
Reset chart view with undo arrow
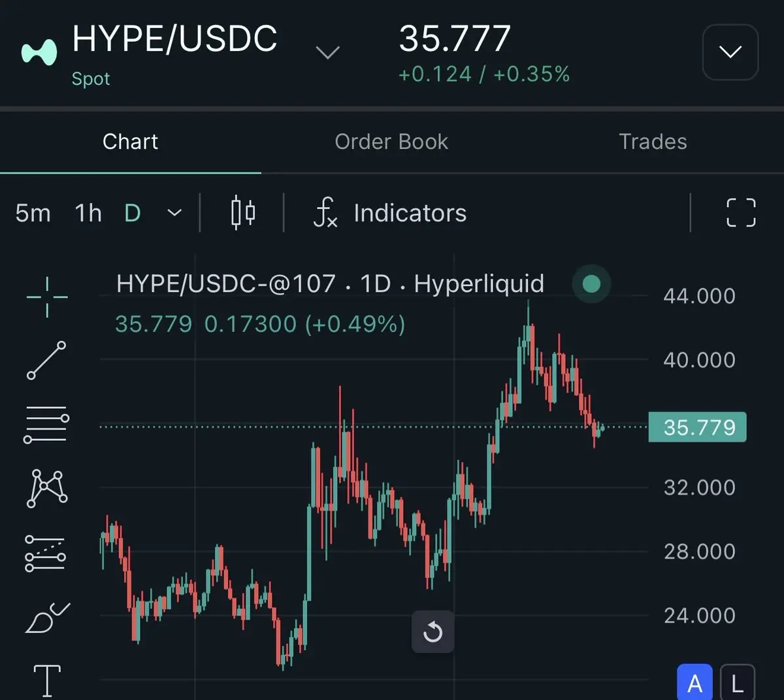(433, 631)
